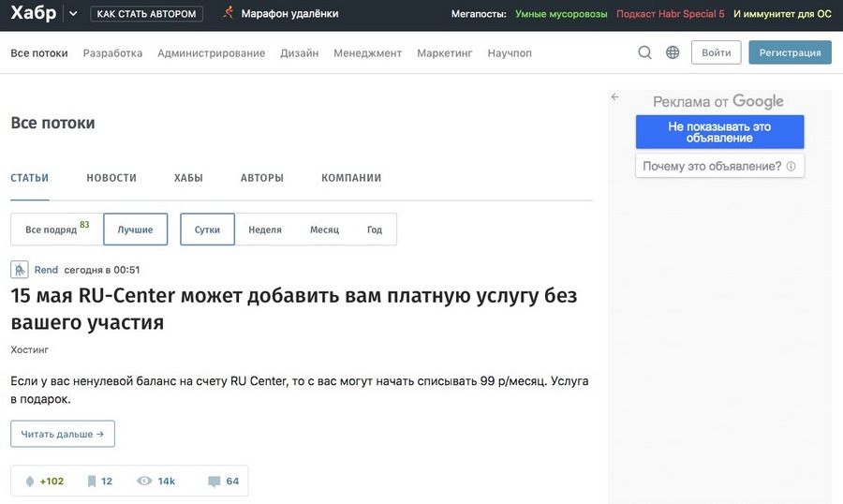The width and height of the screenshot is (843, 504).
Task: Select the Все потоки flow
Action: pos(39,53)
